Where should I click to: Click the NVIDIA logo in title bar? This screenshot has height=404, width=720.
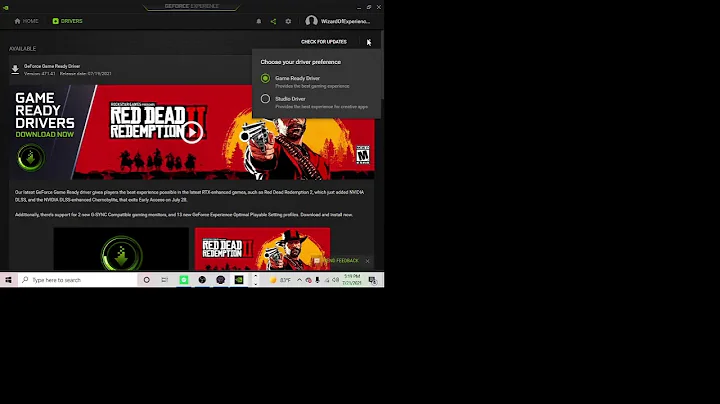tap(6, 7)
